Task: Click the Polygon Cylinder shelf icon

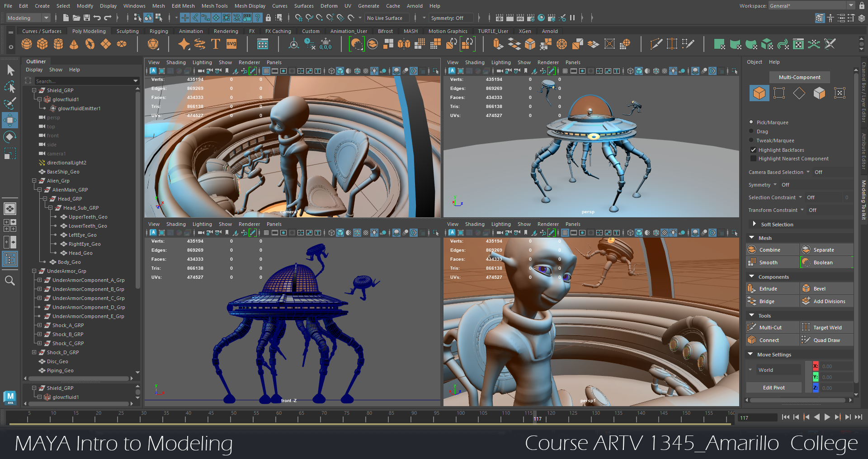Action: point(58,44)
